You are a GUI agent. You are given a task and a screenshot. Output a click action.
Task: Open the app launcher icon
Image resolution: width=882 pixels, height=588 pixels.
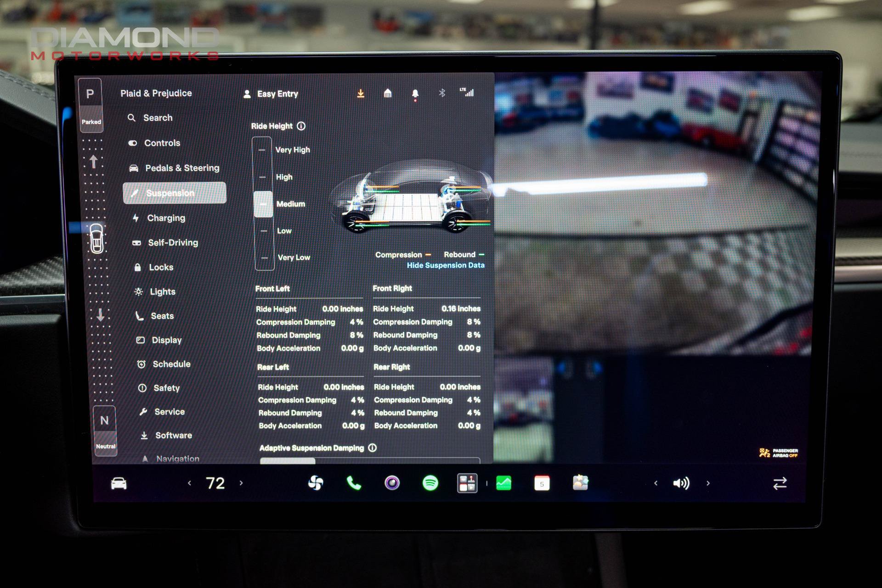pyautogui.click(x=467, y=483)
